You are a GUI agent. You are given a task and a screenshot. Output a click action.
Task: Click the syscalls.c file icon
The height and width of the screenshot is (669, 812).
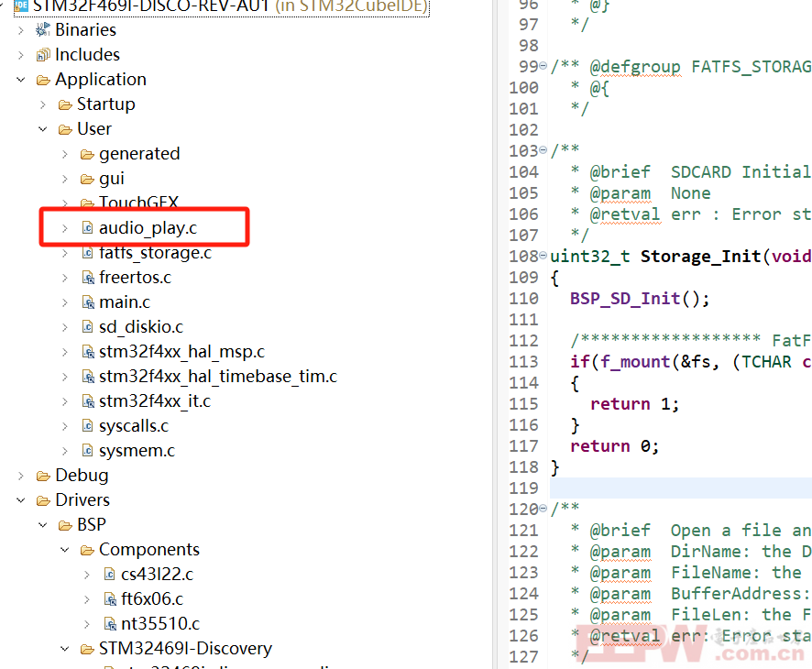tap(87, 425)
